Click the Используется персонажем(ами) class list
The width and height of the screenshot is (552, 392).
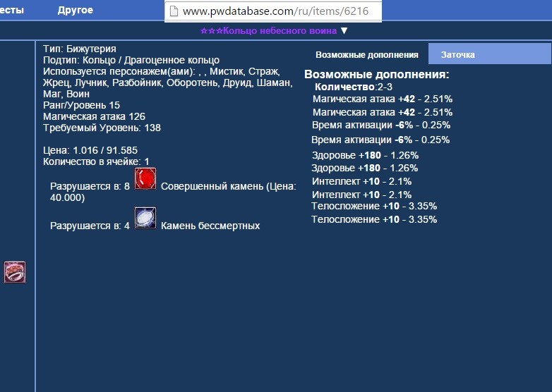(x=167, y=82)
